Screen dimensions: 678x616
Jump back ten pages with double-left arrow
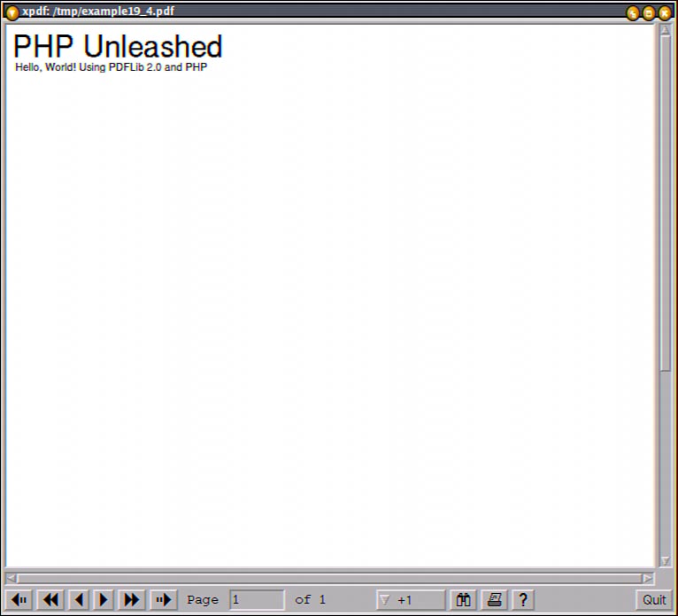pos(50,599)
